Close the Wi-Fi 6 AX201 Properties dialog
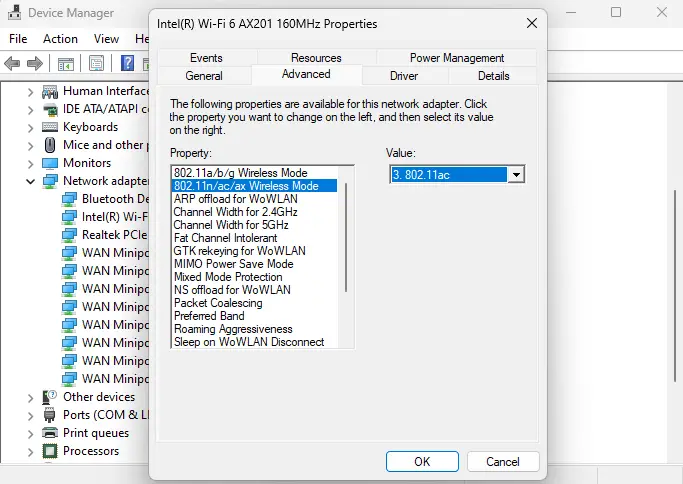 532,24
